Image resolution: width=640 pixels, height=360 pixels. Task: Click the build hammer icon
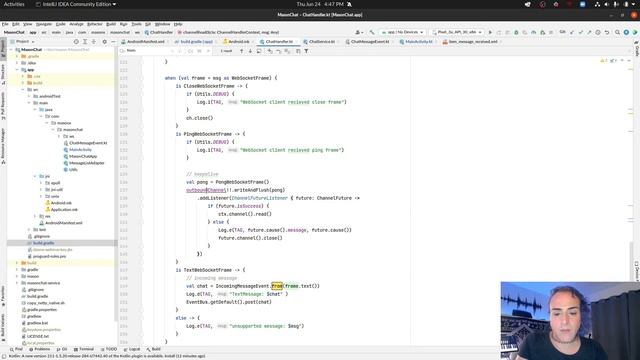pos(372,32)
